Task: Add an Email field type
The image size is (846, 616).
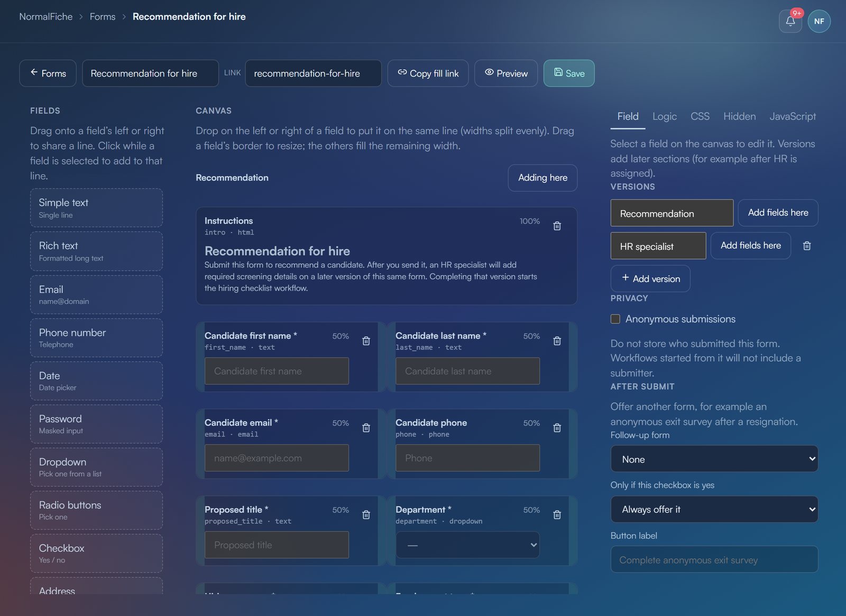Action: 96,295
